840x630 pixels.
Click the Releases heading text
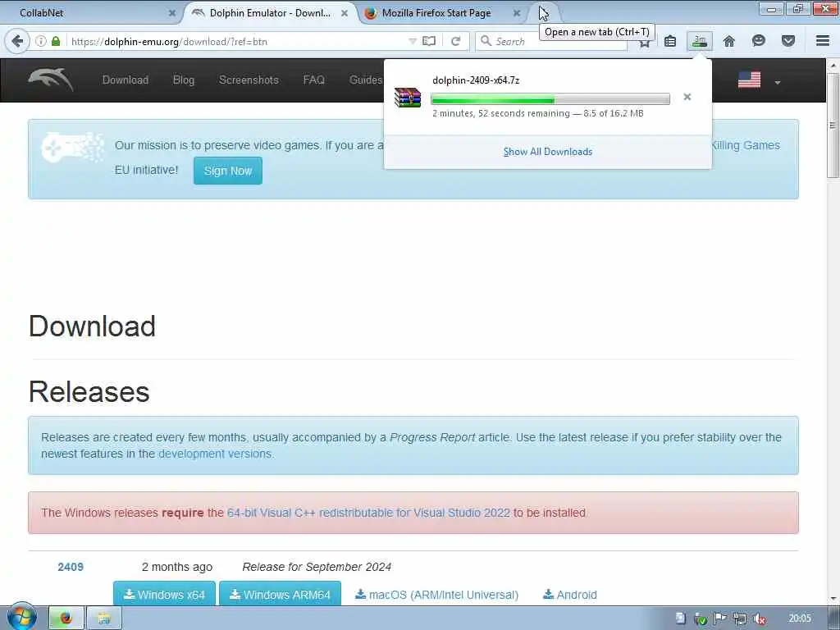coord(89,391)
